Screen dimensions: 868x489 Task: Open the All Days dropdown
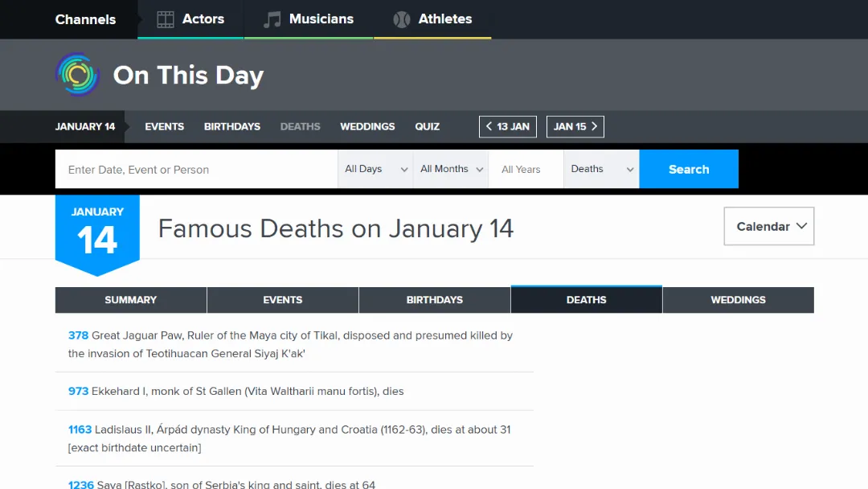375,169
